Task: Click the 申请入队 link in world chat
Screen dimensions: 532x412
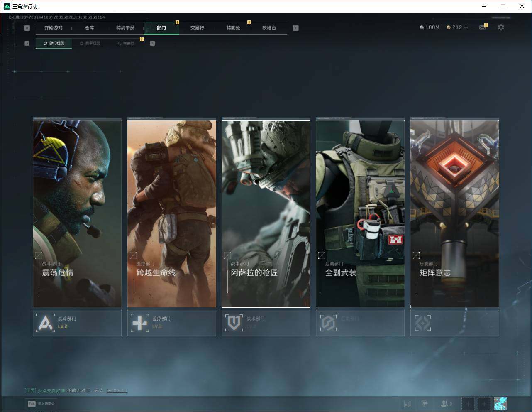Action: pyautogui.click(x=117, y=390)
